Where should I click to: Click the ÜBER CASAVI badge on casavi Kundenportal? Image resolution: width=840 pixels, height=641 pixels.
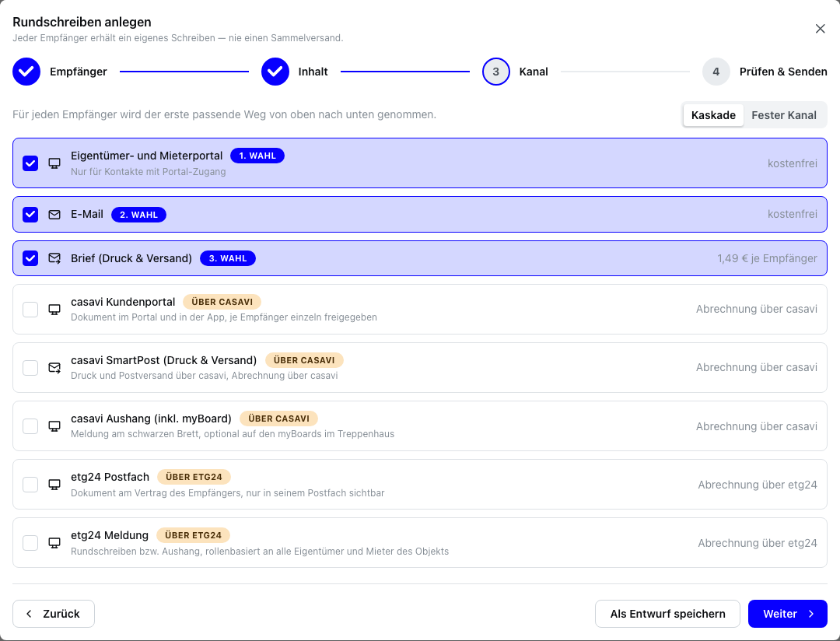(x=222, y=302)
